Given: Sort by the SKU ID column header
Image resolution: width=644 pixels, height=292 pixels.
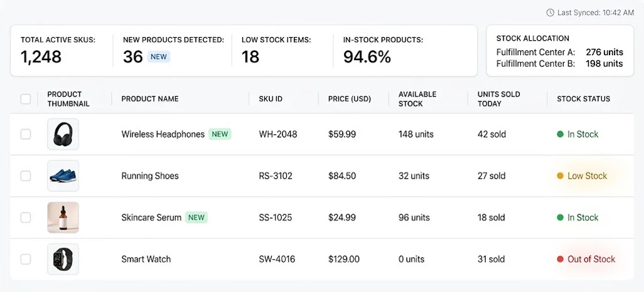Looking at the screenshot, I should tap(271, 99).
